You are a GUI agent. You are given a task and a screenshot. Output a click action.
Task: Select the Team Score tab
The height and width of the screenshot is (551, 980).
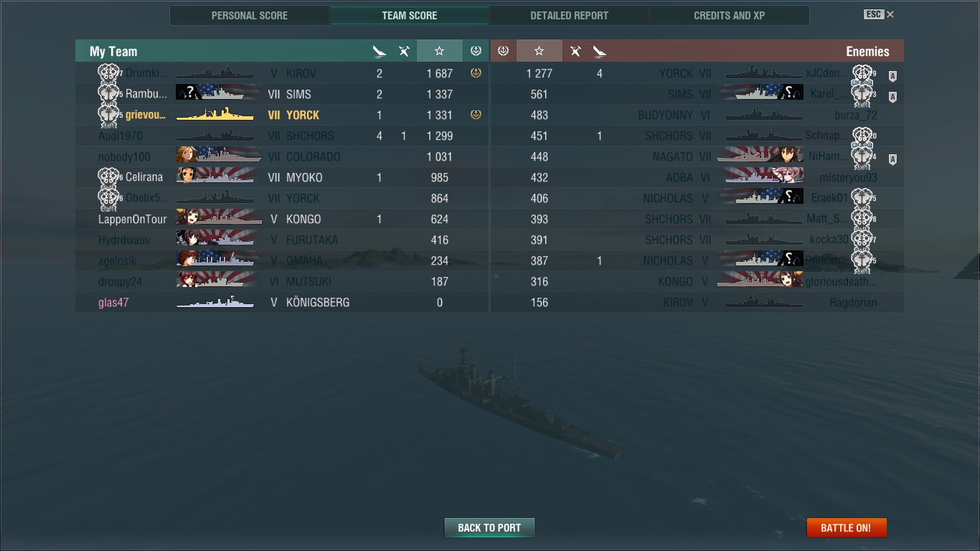coord(410,15)
